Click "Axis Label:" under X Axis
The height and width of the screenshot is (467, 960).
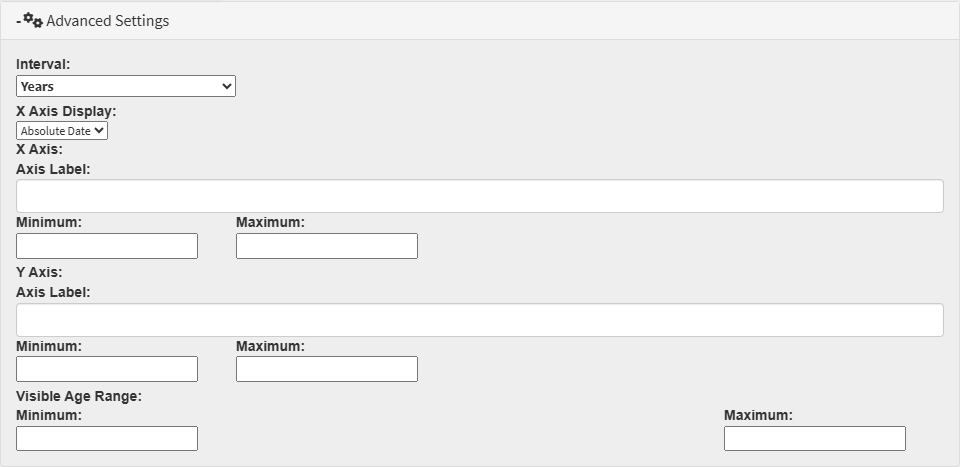coord(53,169)
